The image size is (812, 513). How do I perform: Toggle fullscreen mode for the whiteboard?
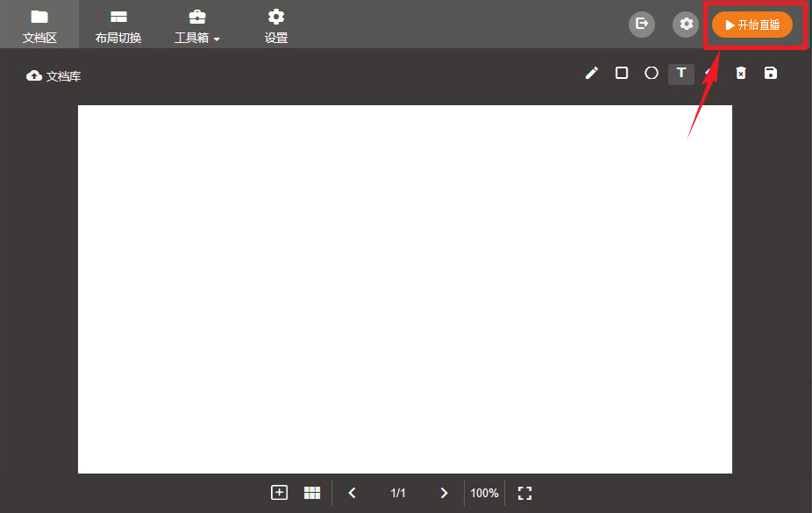[525, 493]
